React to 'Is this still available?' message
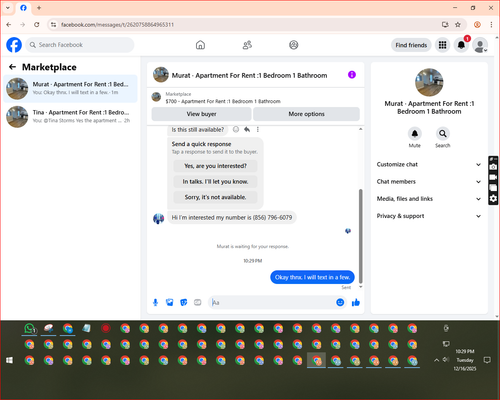Screen dimensions: 500x400 pos(236,129)
